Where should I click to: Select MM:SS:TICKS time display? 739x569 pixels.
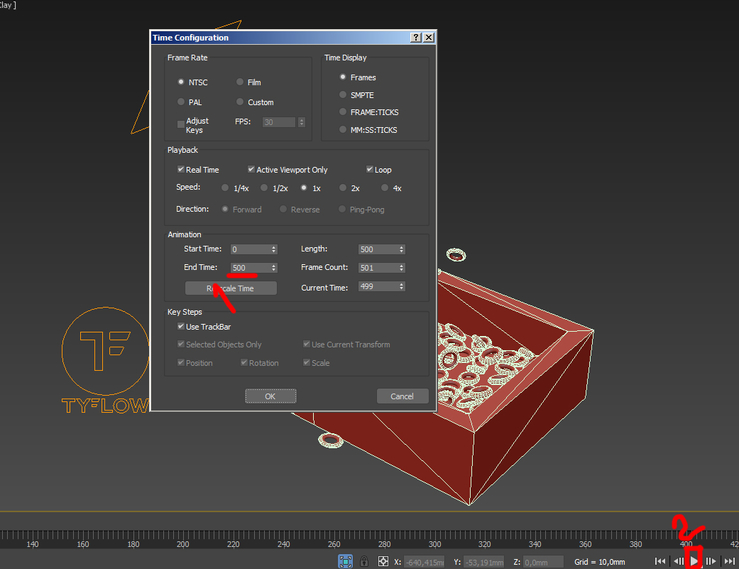(343, 130)
